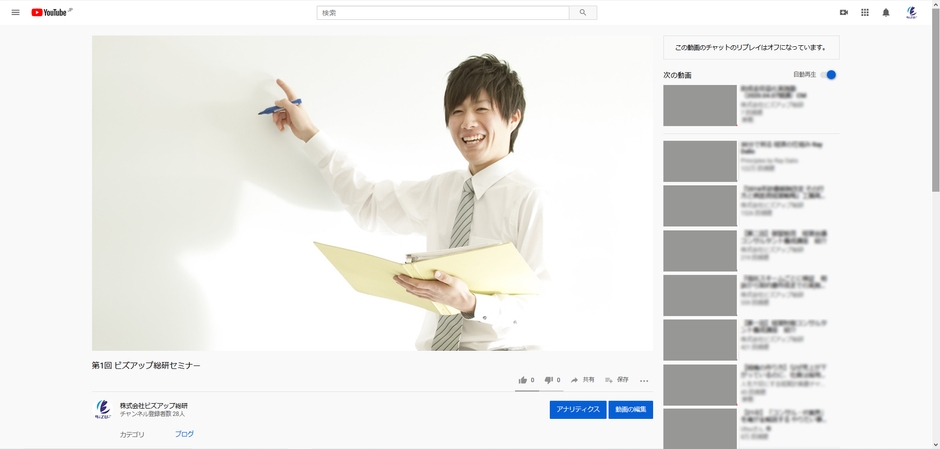Click the アナリティクス button
940x449 pixels.
click(578, 410)
